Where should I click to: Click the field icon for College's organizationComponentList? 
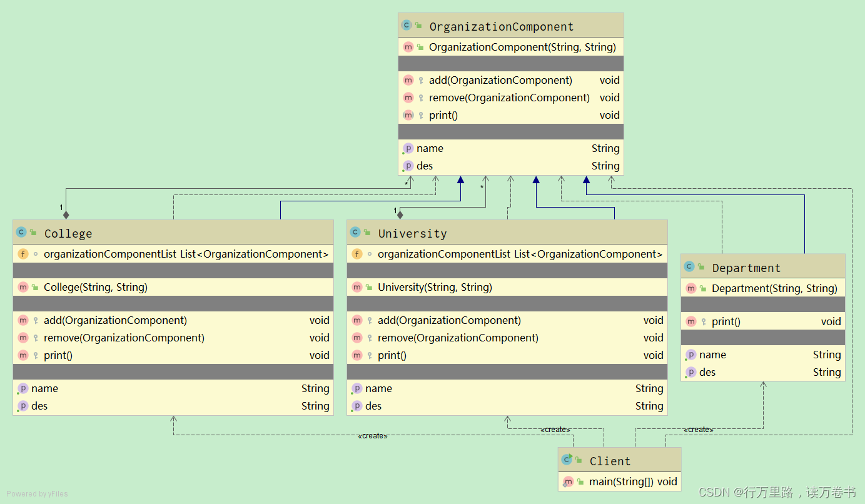23,254
